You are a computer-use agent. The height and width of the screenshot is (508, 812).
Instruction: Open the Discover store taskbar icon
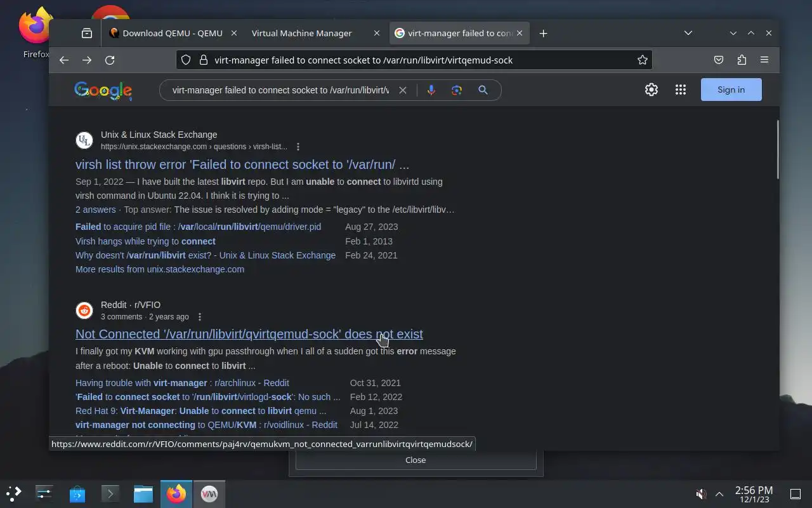point(77,493)
